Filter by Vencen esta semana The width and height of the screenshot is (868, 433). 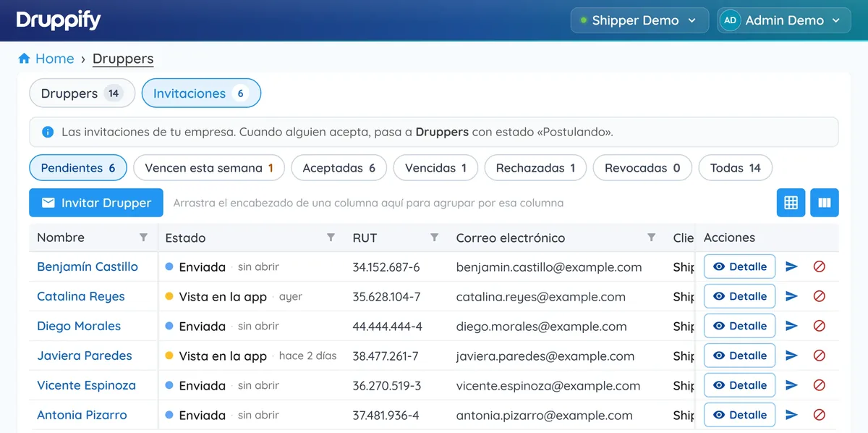tap(209, 168)
